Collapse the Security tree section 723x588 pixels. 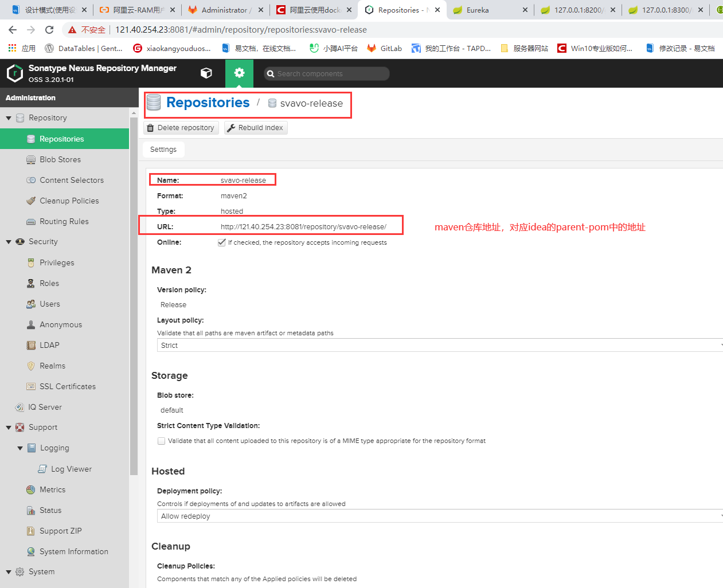[9, 242]
